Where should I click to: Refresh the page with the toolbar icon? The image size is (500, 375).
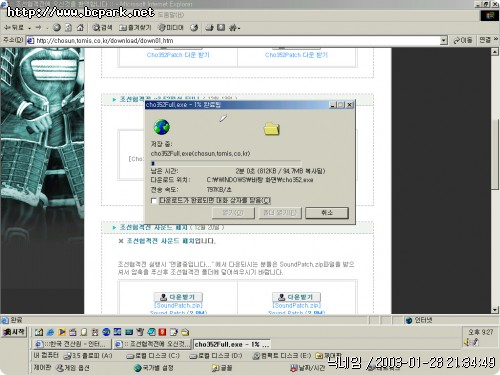[68, 28]
